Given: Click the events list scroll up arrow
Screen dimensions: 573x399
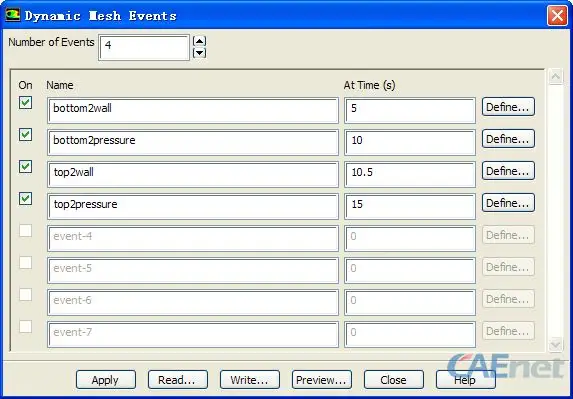Looking at the screenshot, I should point(555,77).
